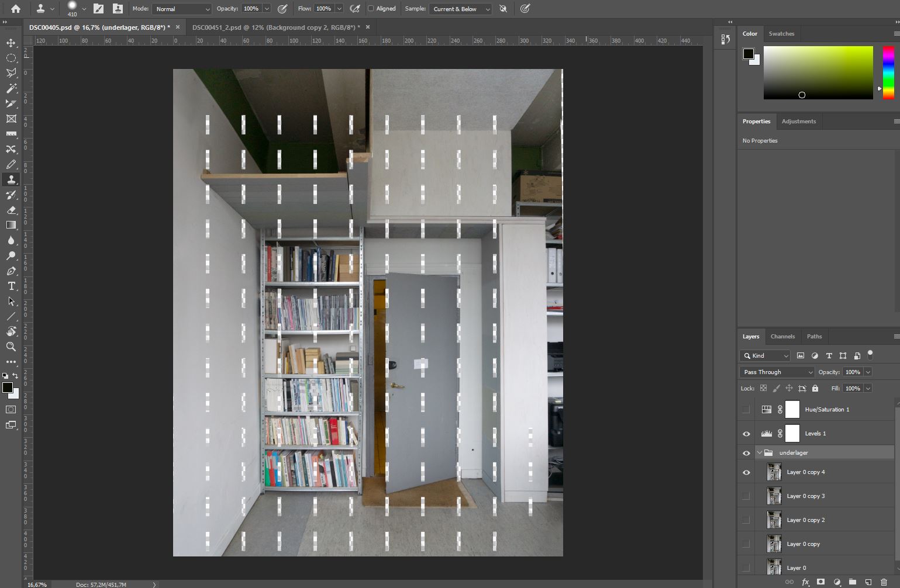Enable the Aligned checkbox in the options bar

click(371, 8)
